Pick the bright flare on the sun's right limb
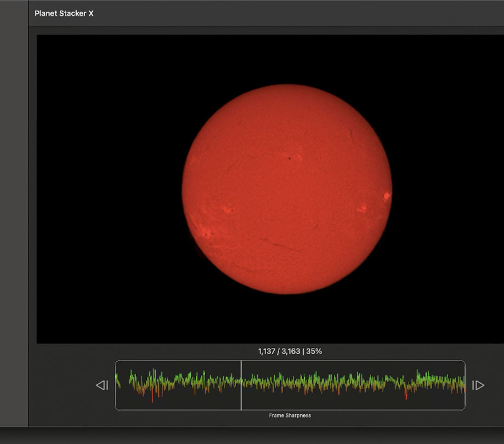The height and width of the screenshot is (444, 504). coord(387,196)
